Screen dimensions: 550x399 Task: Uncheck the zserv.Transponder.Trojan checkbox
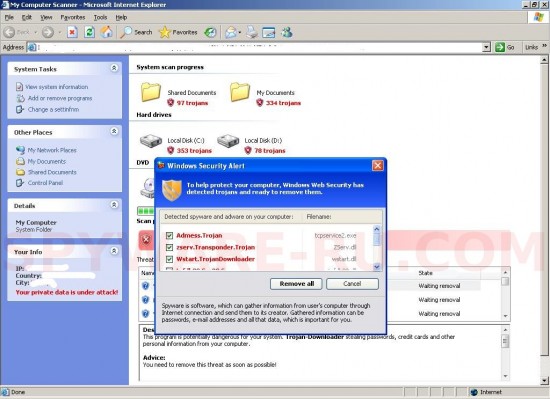169,248
